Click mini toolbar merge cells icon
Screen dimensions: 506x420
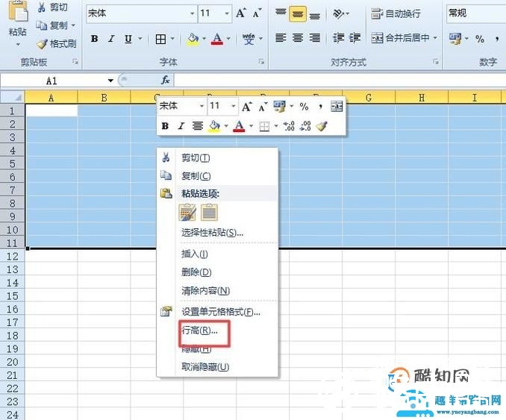pyautogui.click(x=337, y=106)
